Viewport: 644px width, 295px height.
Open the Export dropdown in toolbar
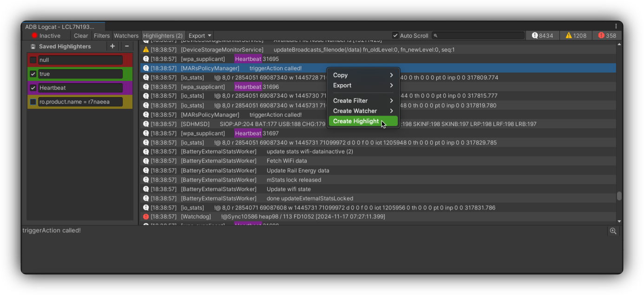point(200,36)
